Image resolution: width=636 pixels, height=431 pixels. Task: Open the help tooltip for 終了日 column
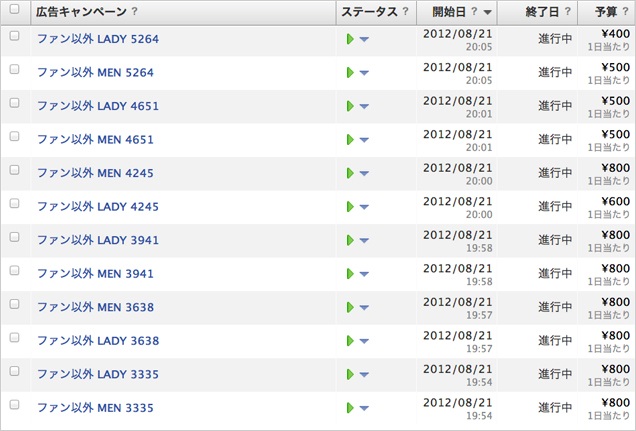coord(568,12)
